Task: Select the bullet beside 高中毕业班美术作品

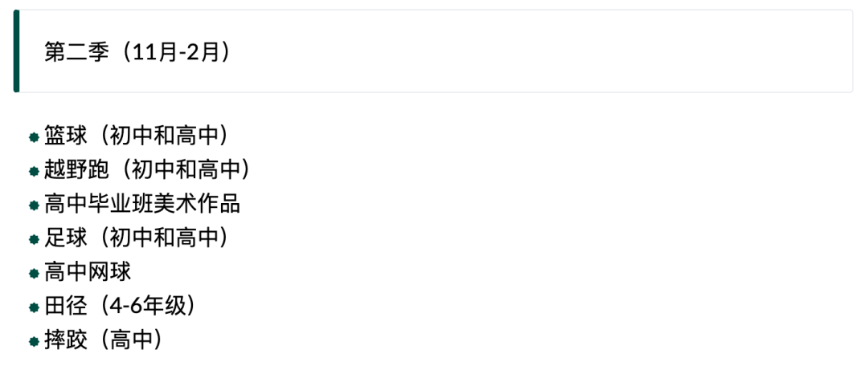Action: pyautogui.click(x=34, y=205)
